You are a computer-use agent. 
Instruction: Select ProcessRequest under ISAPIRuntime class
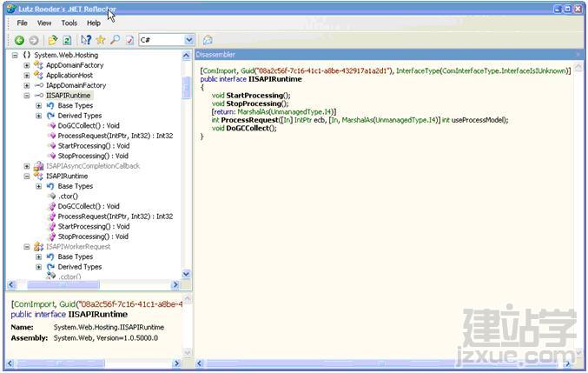pos(116,216)
